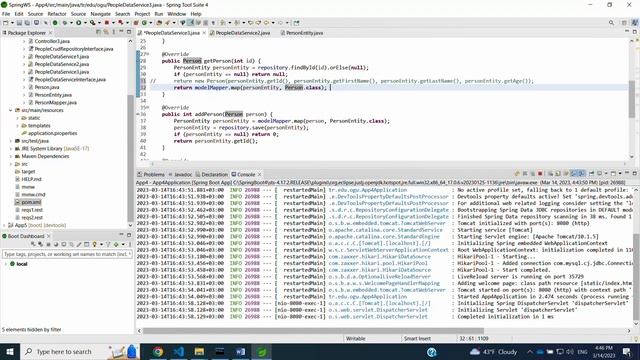The height and width of the screenshot is (360, 640).
Task: Click the Spring Tool Suite taskbar icon
Action: coord(261,351)
